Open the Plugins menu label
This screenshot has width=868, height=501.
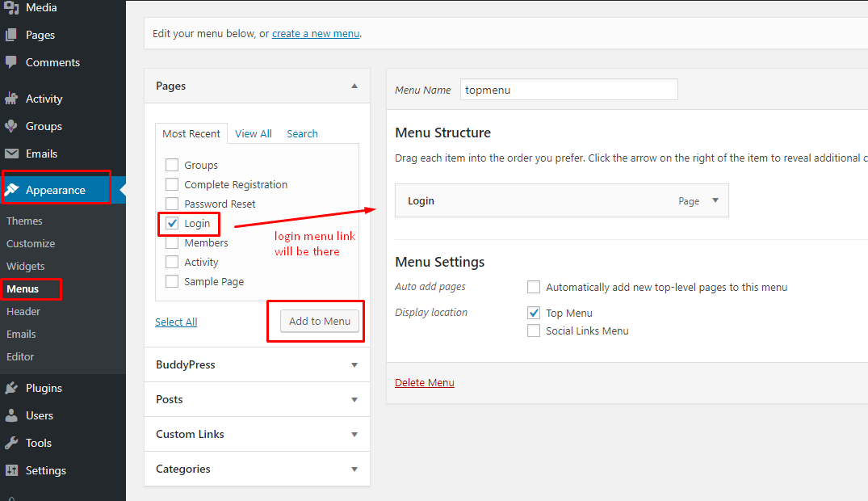point(44,388)
